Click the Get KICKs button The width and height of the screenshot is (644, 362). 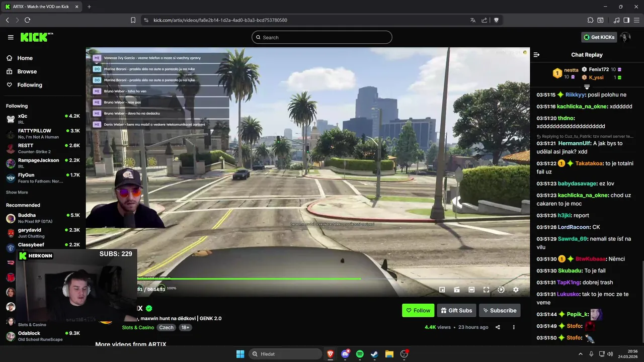(x=599, y=37)
